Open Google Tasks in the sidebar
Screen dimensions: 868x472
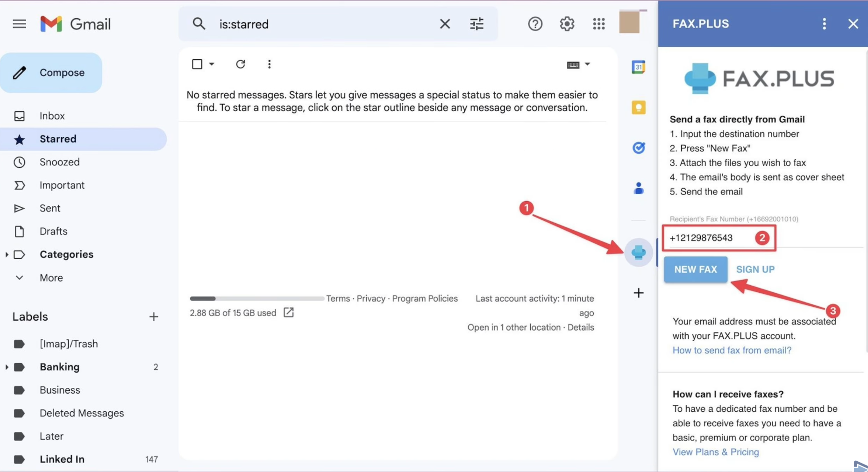click(638, 148)
